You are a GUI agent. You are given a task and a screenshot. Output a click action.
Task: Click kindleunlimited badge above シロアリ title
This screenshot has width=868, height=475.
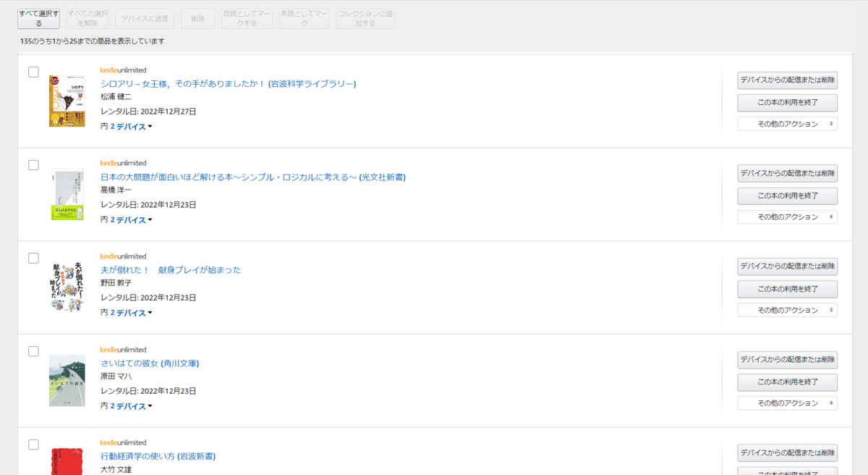coord(123,70)
